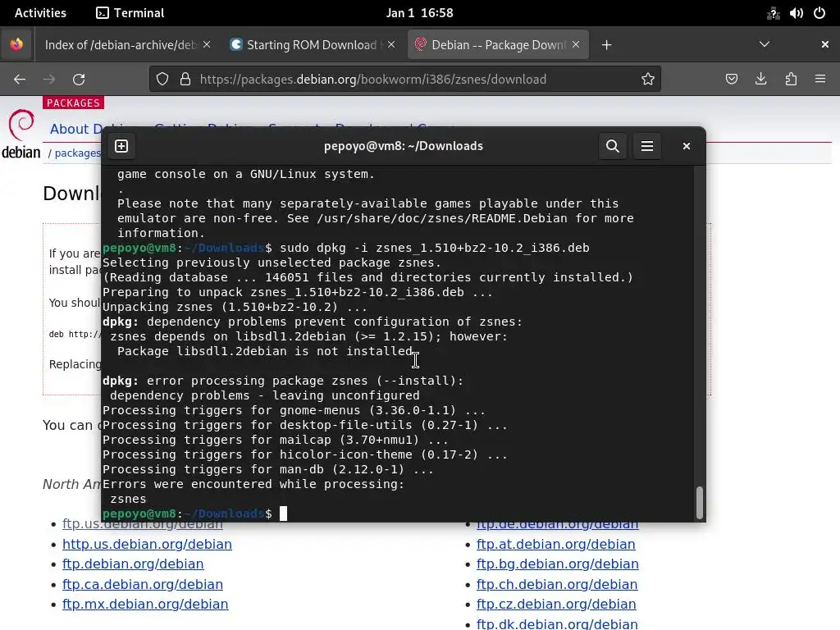Screen dimensions: 840x630
Task: Reload the current Firefox page
Action: tap(79, 80)
